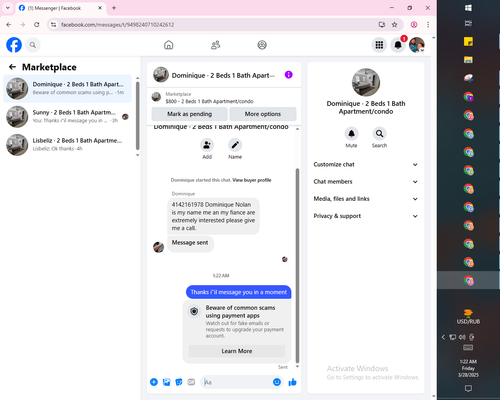This screenshot has height=400, width=500.
Task: Expand the Customize chat section
Action: click(366, 164)
